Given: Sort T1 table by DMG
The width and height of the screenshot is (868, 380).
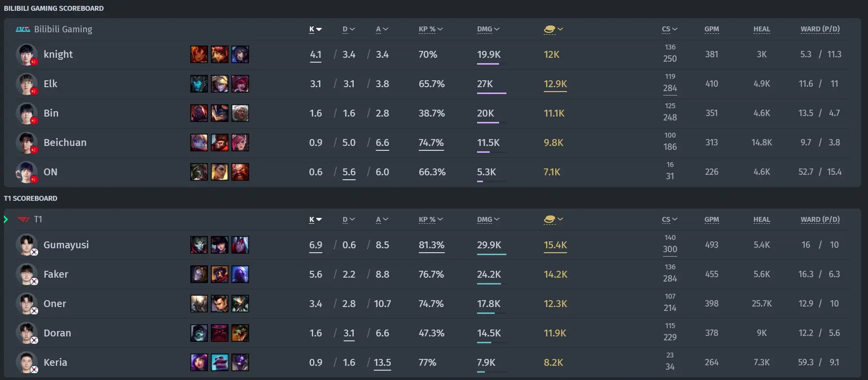Looking at the screenshot, I should click(488, 220).
